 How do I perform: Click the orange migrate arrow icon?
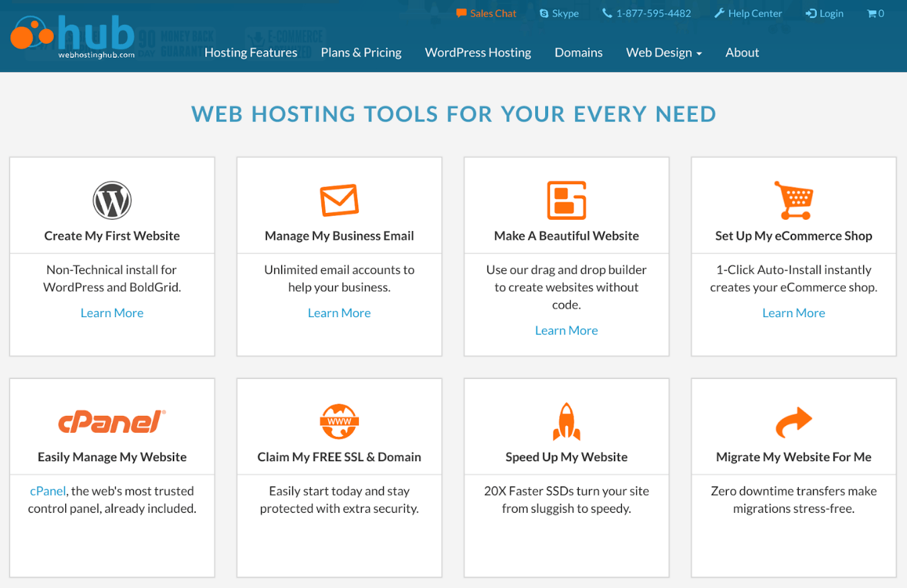click(794, 423)
